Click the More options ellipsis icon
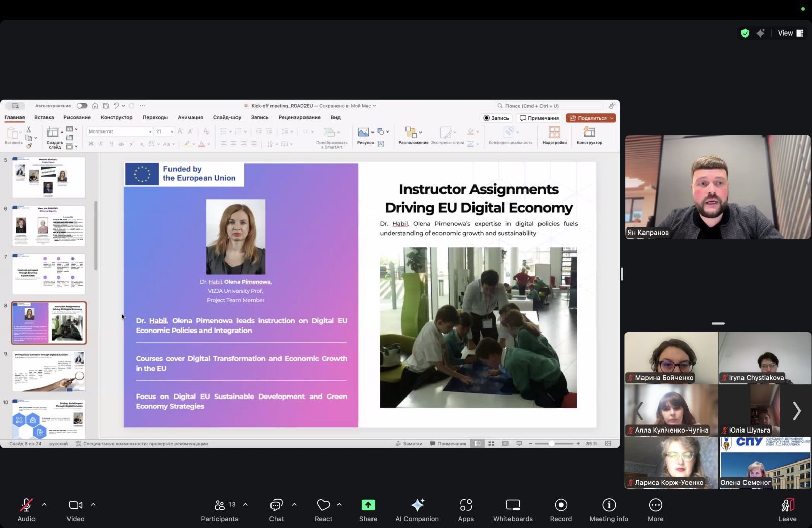Viewport: 812px width, 528px height. pyautogui.click(x=655, y=510)
